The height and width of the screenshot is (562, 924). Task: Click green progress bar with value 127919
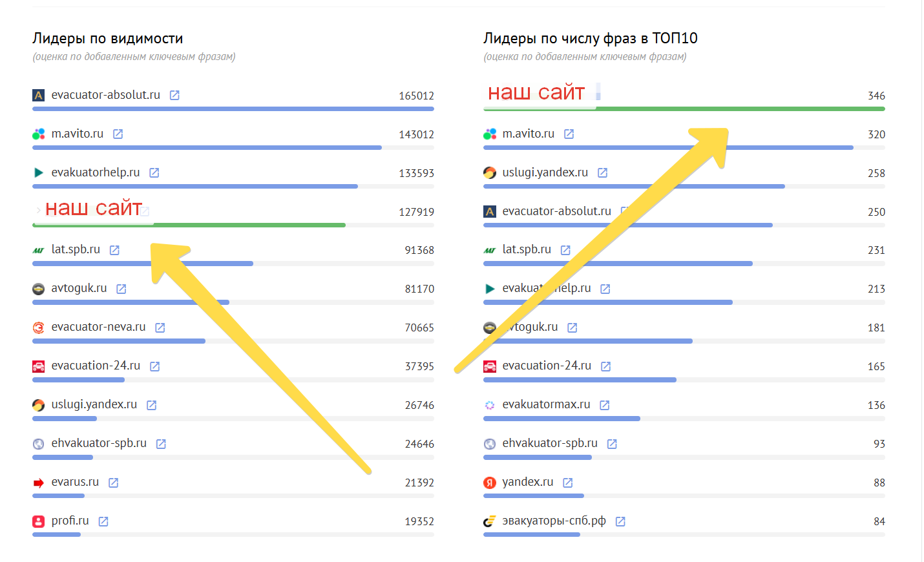(189, 225)
